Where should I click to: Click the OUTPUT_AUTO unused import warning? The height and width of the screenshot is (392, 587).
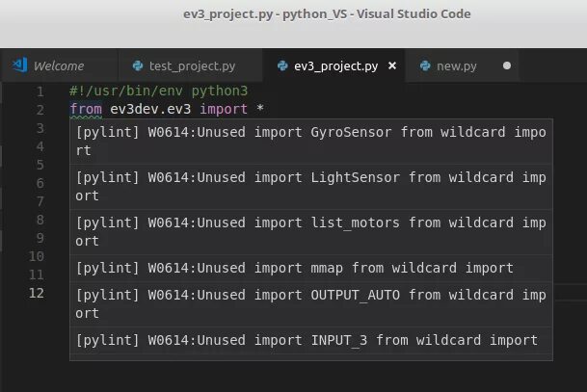(x=311, y=304)
